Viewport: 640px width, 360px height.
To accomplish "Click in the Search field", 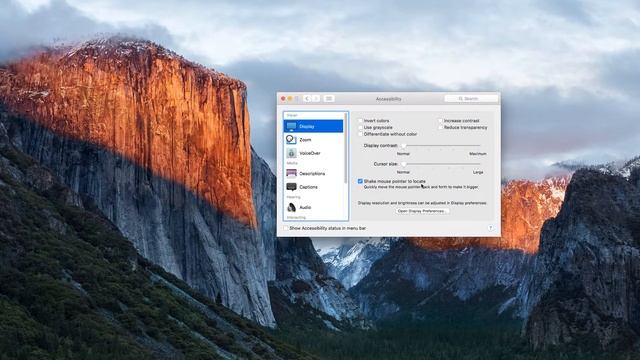I will point(471,98).
